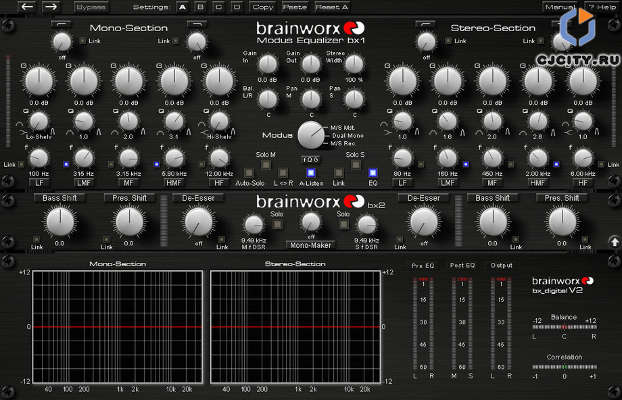This screenshot has height=400, width=622.
Task: Toggle Link beside Stereo-Section high-pass knob
Action: pyautogui.click(x=448, y=40)
